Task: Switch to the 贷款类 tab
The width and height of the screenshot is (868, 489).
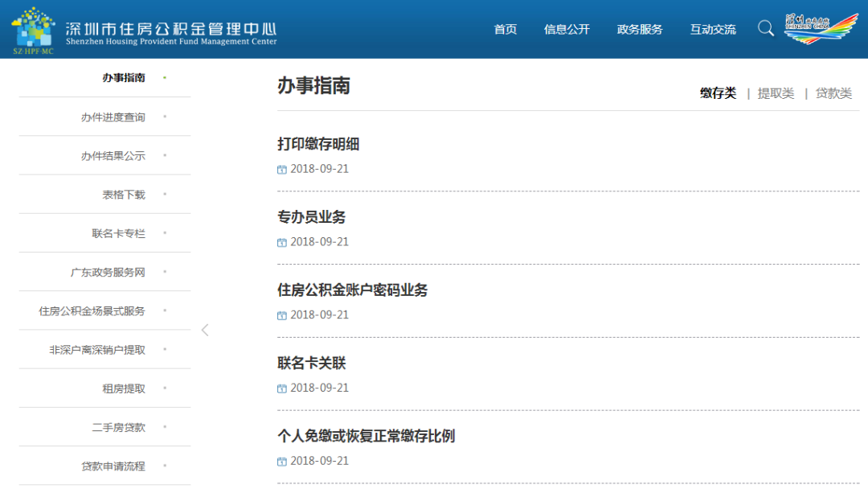Action: (x=833, y=93)
